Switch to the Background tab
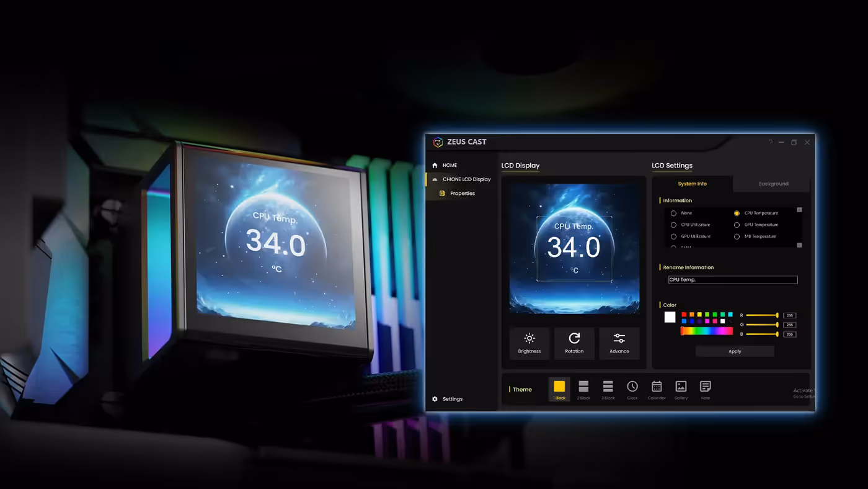868x489 pixels. pos(773,184)
